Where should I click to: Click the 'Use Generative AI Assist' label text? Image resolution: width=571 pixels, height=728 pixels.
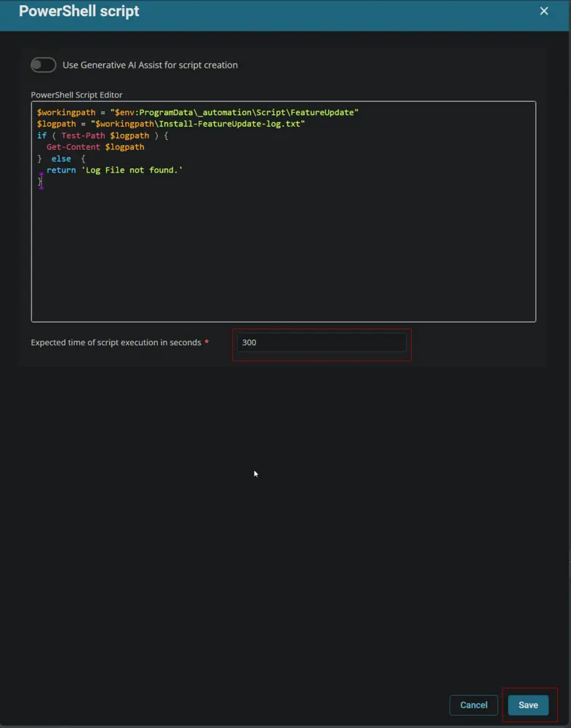point(151,65)
